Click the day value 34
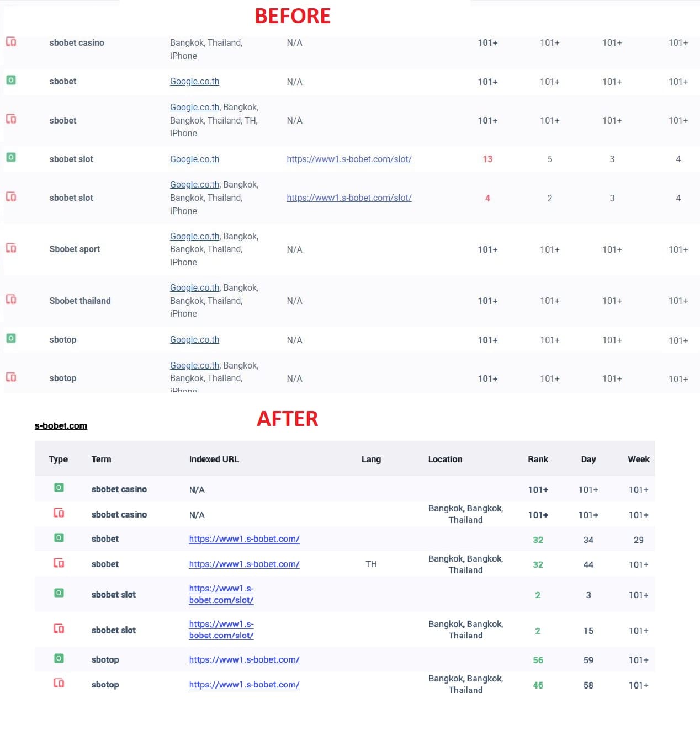Viewport: 700px width, 736px height. (x=588, y=540)
